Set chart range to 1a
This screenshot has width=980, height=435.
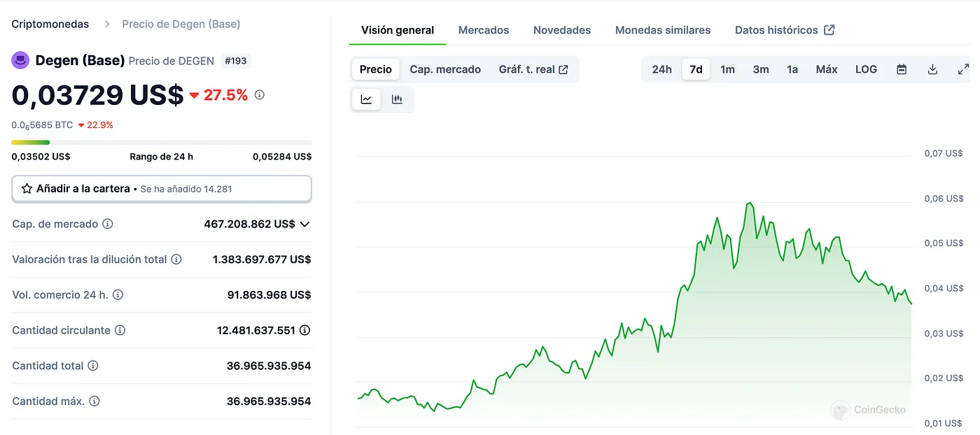click(792, 69)
